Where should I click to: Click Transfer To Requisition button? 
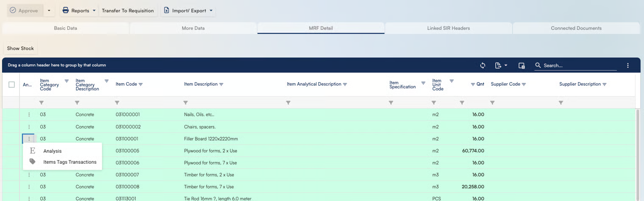pos(128,11)
